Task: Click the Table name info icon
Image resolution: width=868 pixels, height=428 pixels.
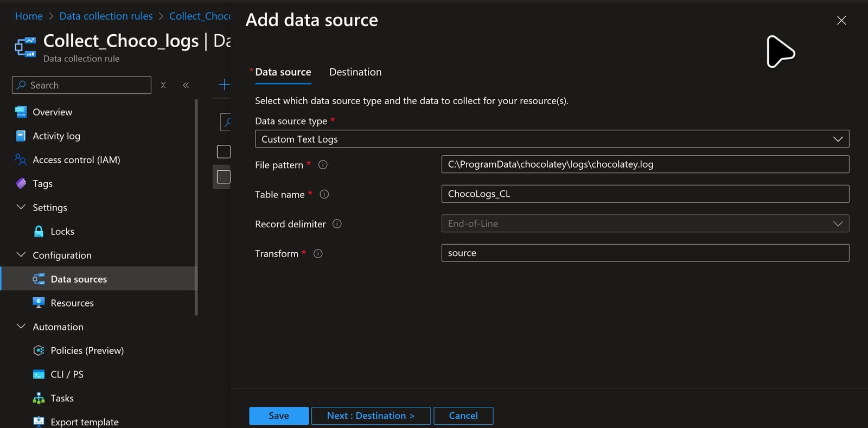Action: [324, 194]
